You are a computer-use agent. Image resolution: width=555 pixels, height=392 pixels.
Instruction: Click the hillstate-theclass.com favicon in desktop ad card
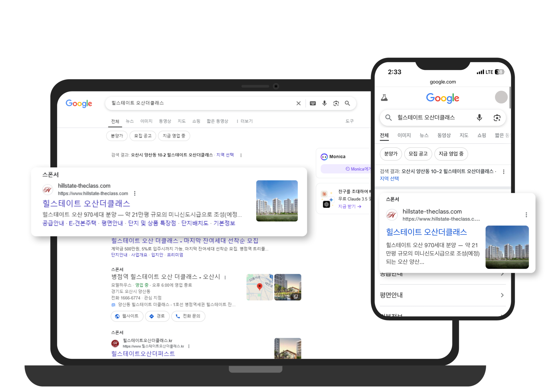click(x=48, y=190)
